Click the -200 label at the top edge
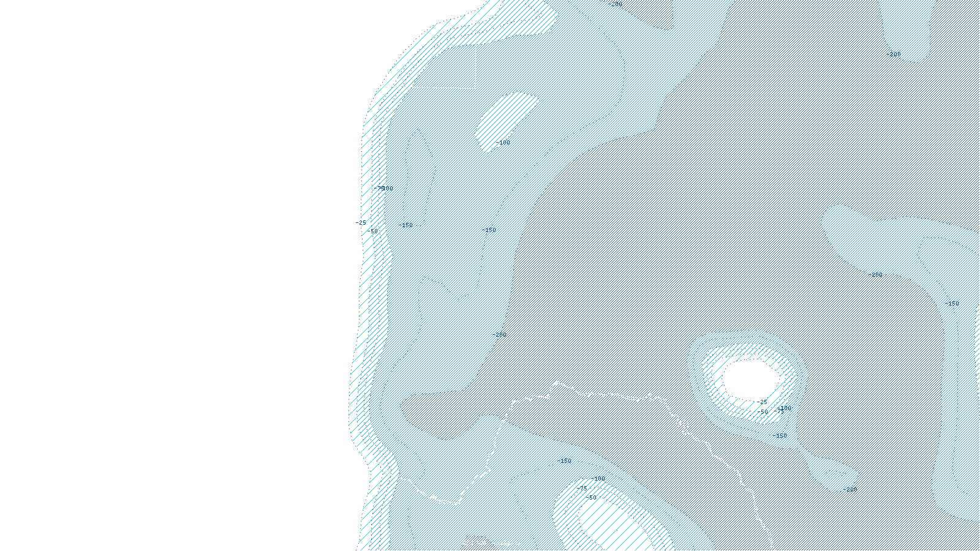The image size is (980, 551). 615,4
